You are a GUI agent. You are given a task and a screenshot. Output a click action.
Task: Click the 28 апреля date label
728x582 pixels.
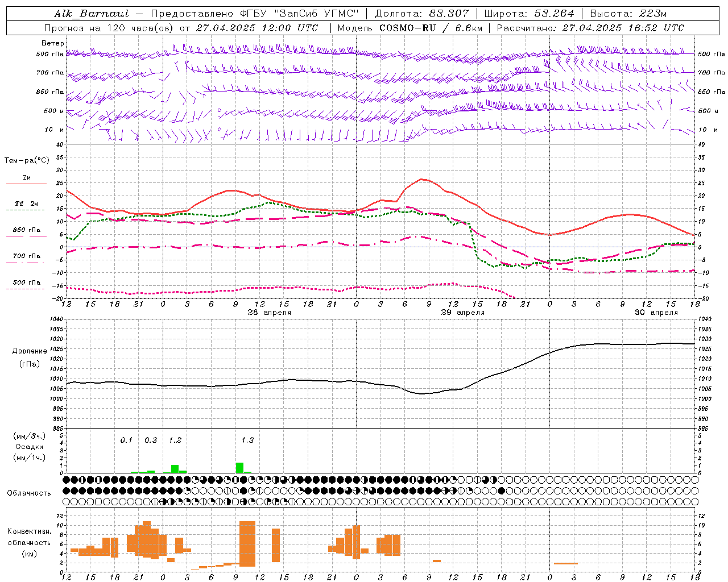[x=269, y=313]
